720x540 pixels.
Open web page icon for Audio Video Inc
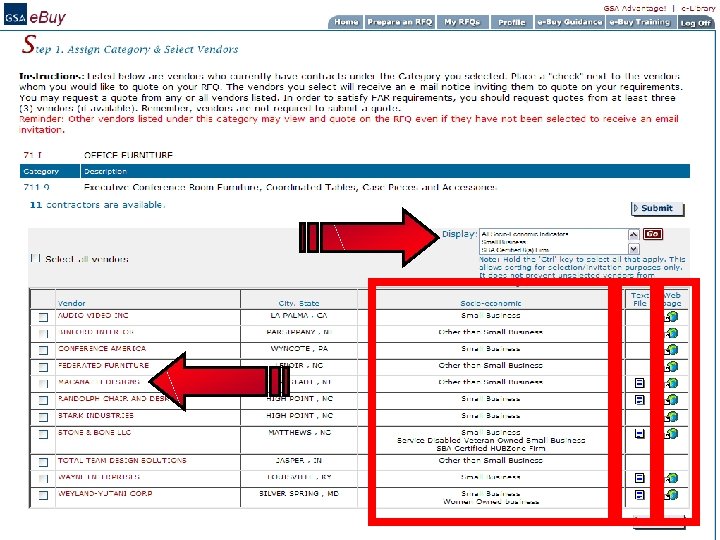click(x=671, y=316)
